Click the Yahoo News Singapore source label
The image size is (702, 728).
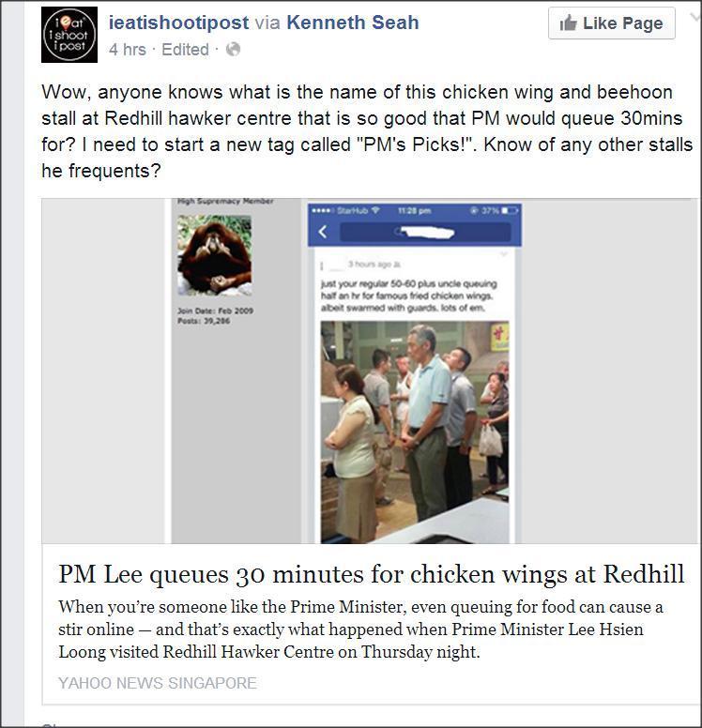[x=158, y=683]
